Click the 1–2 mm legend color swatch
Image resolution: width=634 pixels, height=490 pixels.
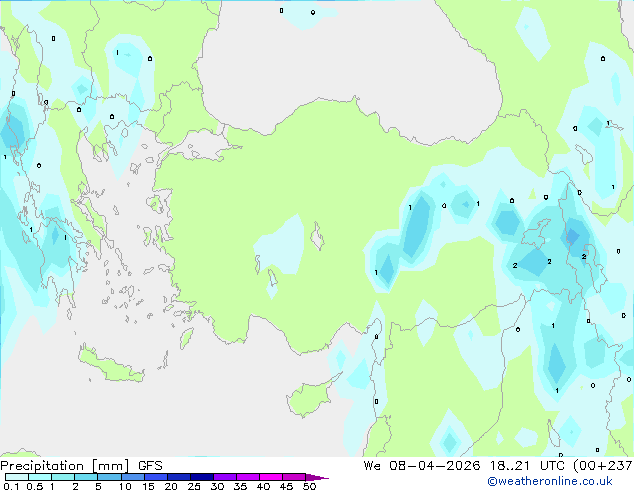click(x=63, y=477)
